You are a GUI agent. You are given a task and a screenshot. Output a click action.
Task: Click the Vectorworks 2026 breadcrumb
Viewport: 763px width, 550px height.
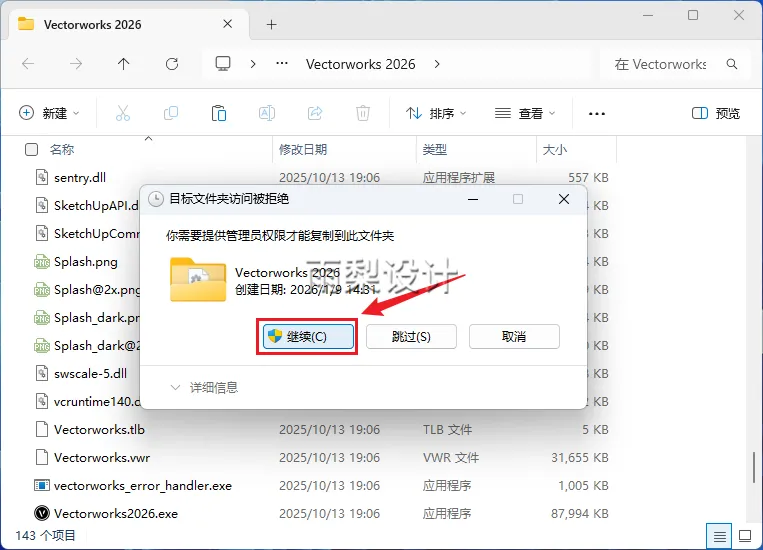click(361, 64)
